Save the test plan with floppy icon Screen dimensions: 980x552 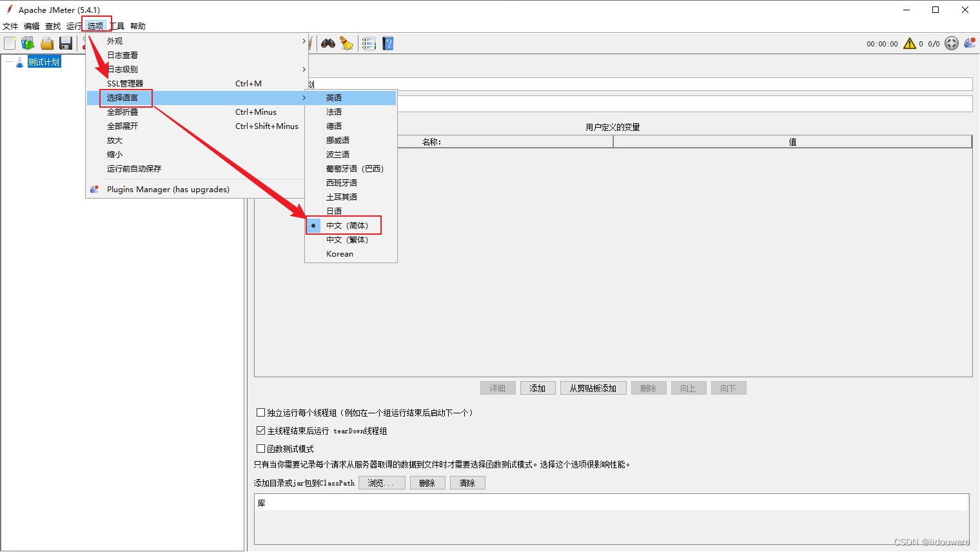click(66, 43)
